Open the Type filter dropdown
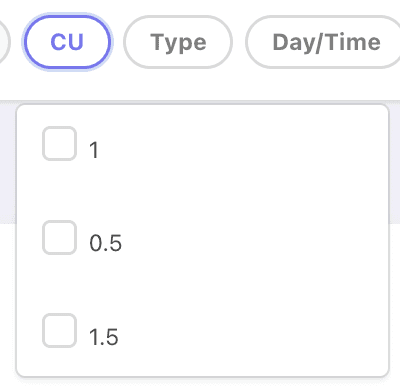 (x=178, y=42)
